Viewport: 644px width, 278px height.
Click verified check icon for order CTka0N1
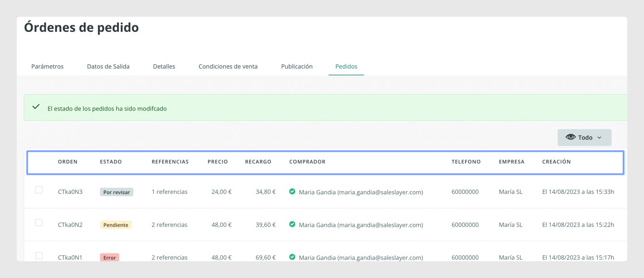(292, 257)
